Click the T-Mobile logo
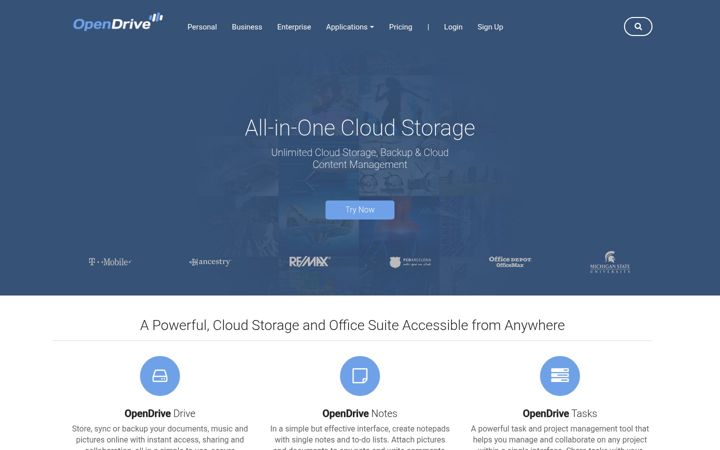The image size is (720, 450). tap(110, 262)
